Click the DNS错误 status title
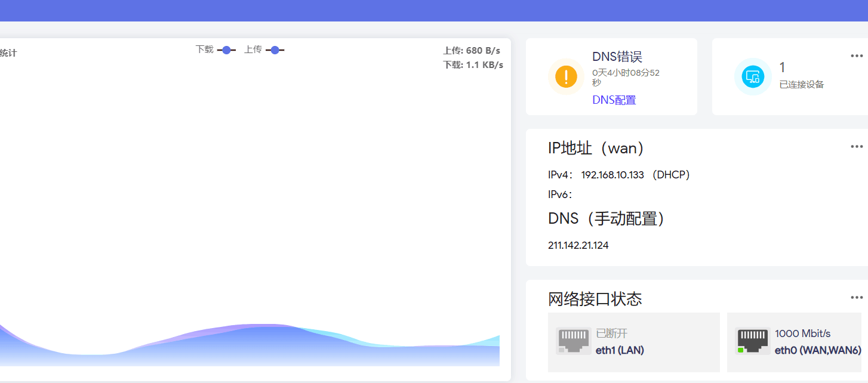The width and height of the screenshot is (868, 383). [x=617, y=57]
